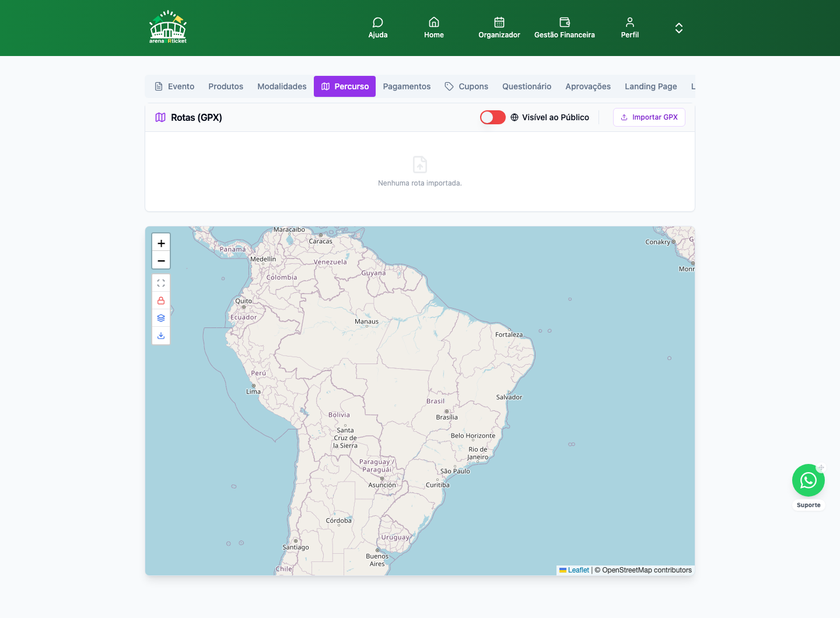Click the 'Medellín' map label

tap(263, 259)
